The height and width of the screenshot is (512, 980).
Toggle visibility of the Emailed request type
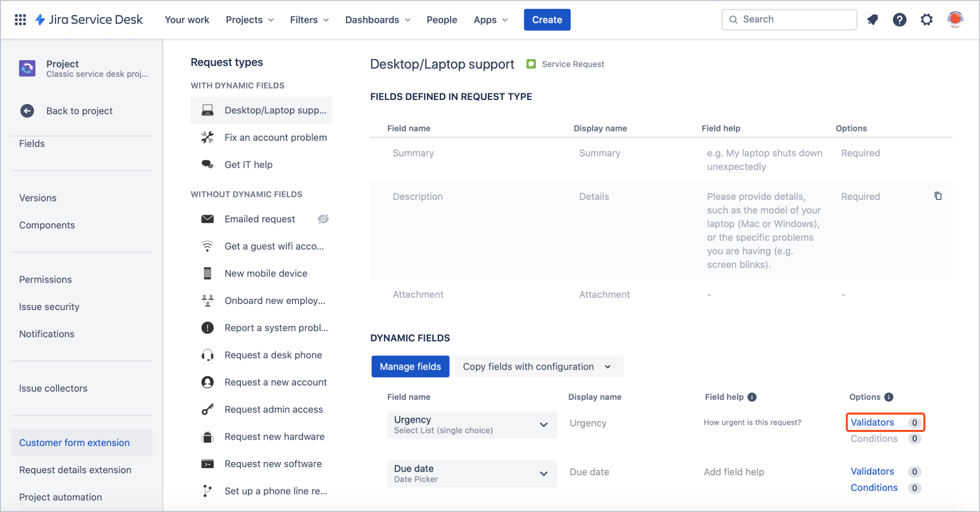pos(323,219)
